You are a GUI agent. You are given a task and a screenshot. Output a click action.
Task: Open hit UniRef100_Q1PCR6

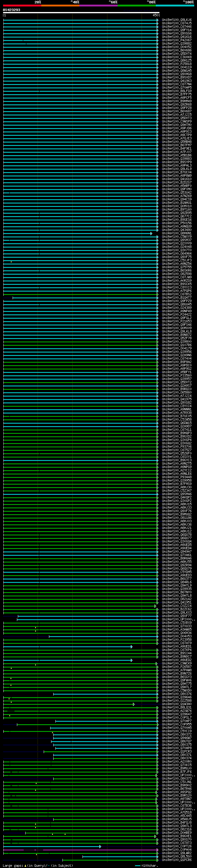pos(176,860)
